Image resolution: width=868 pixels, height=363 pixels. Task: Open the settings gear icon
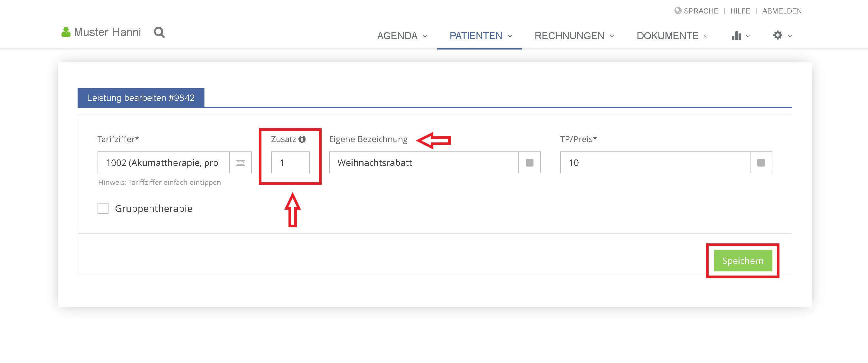pyautogui.click(x=777, y=35)
